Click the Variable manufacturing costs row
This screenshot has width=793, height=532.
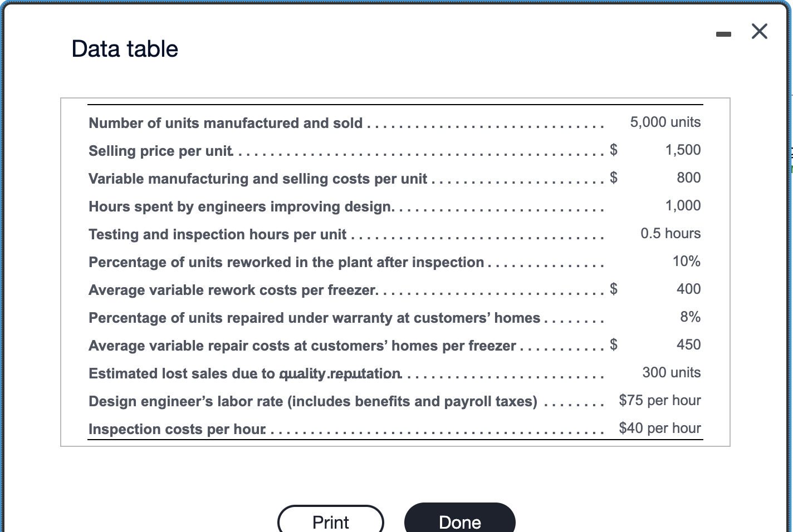coord(257,178)
